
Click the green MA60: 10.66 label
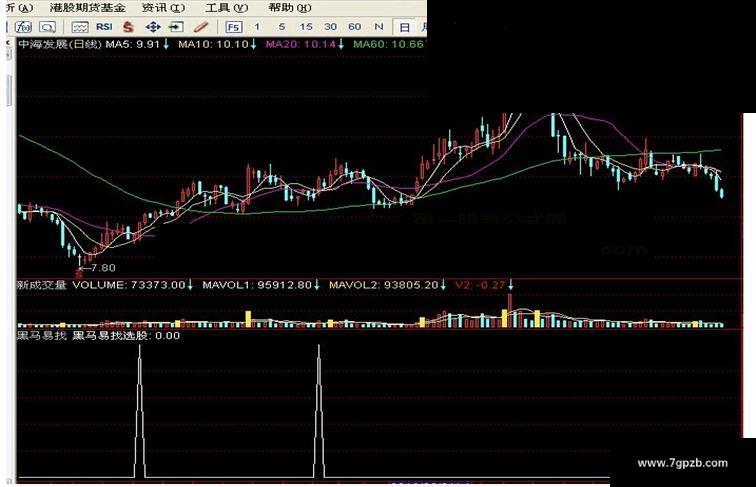pyautogui.click(x=389, y=44)
